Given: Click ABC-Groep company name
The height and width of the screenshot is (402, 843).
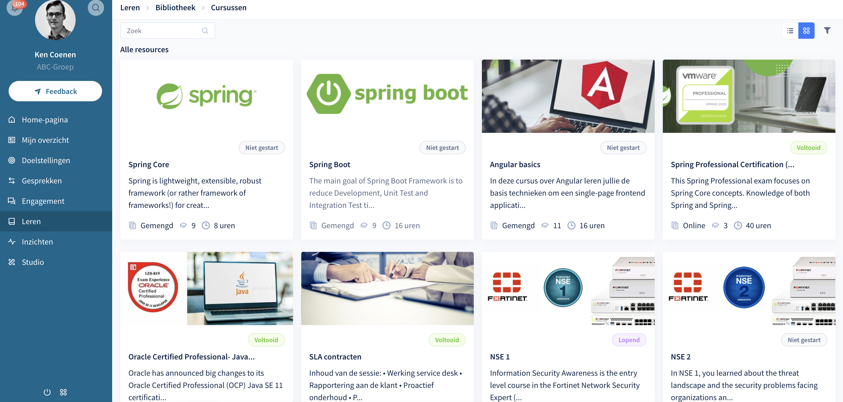Looking at the screenshot, I should (55, 67).
